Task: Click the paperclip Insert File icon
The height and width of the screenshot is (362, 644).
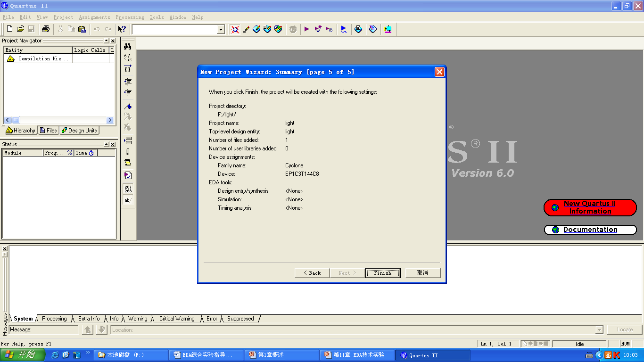Action: pyautogui.click(x=128, y=151)
